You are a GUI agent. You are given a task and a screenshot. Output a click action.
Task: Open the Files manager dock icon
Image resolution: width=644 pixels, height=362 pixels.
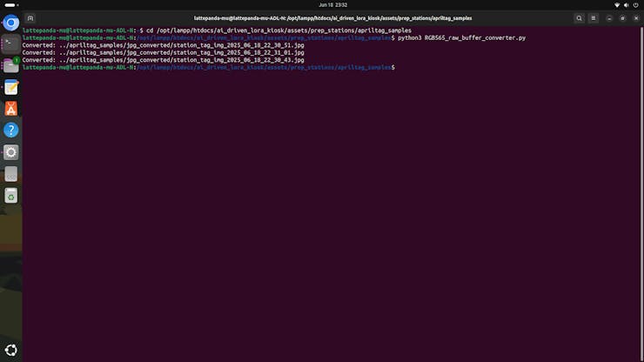tap(11, 65)
